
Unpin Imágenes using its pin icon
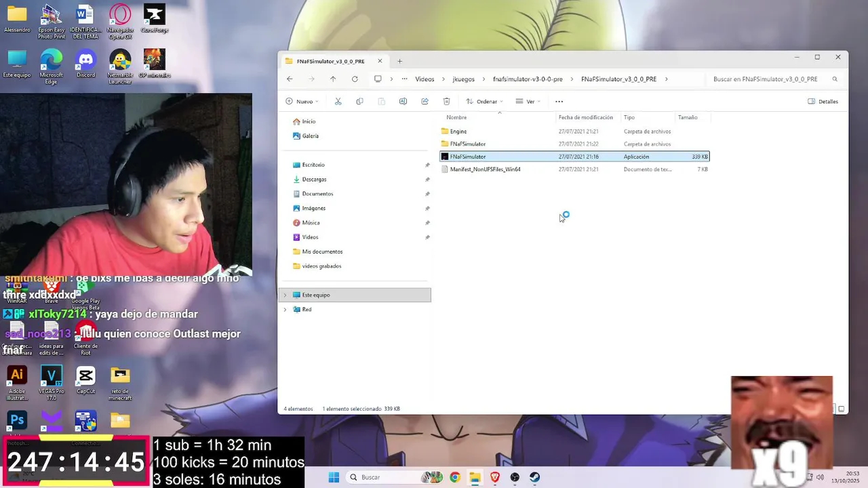tap(427, 209)
